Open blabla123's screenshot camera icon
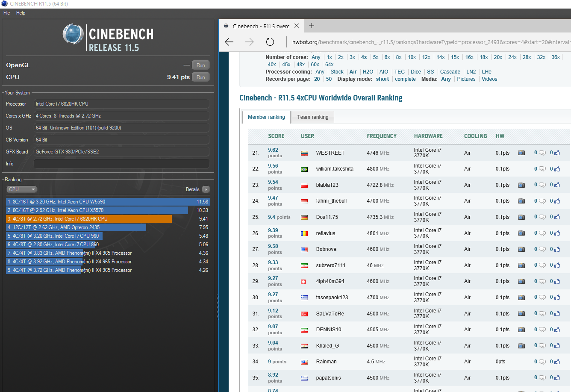 click(x=521, y=185)
